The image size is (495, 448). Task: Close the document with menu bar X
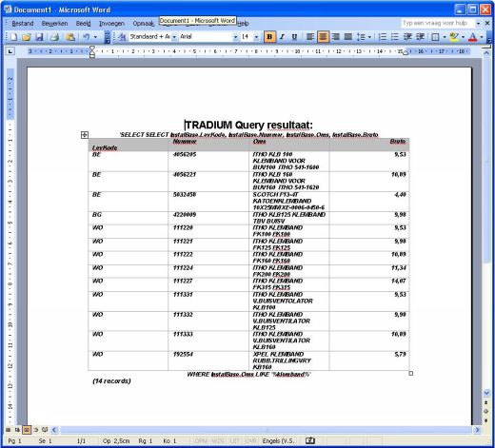[487, 23]
